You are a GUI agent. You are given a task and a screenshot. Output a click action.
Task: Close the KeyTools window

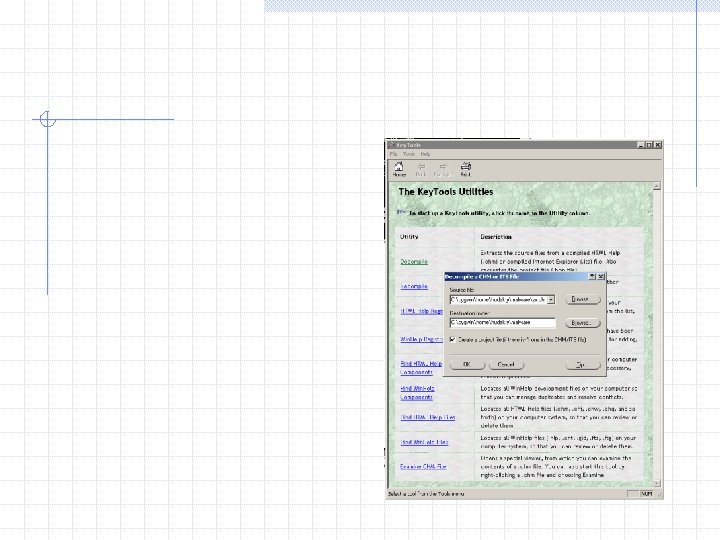click(x=658, y=145)
